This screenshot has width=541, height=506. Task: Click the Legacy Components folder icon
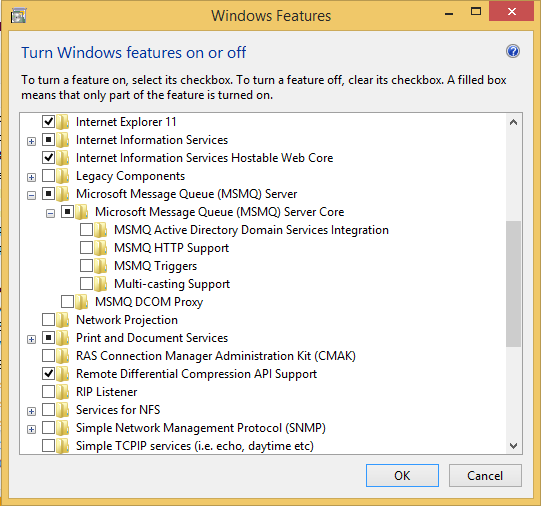point(63,176)
